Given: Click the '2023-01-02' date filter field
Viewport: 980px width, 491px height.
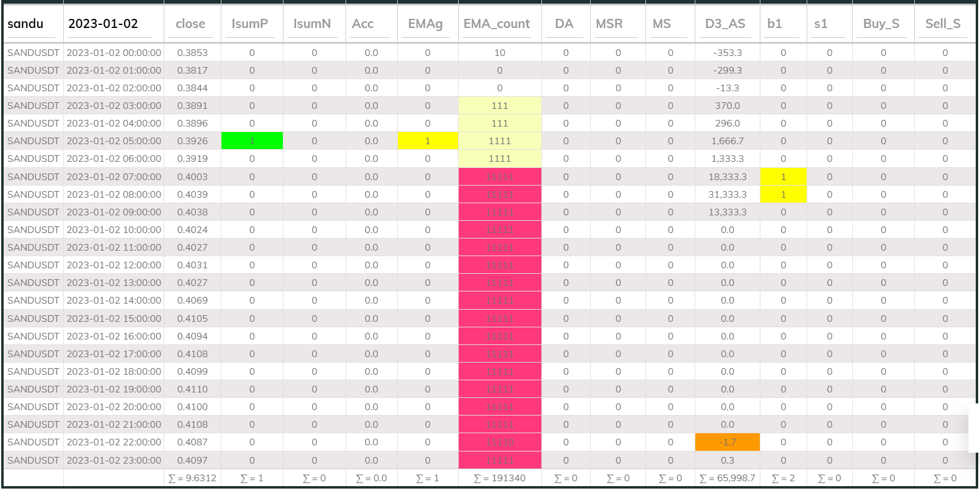Looking at the screenshot, I should (x=113, y=24).
